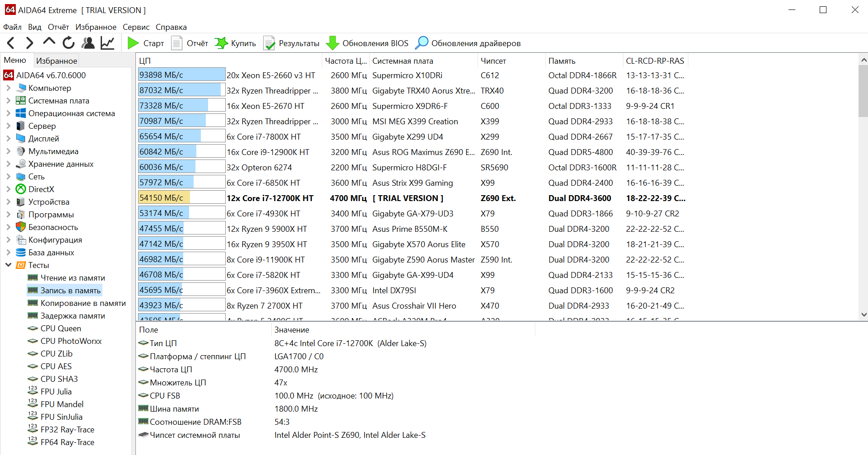Open the Избранное menu in menu bar
The image size is (868, 455).
(x=96, y=27)
